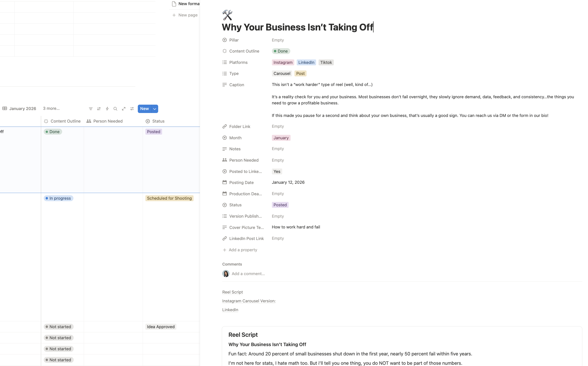Open the view settings sliders icon

[x=132, y=109]
